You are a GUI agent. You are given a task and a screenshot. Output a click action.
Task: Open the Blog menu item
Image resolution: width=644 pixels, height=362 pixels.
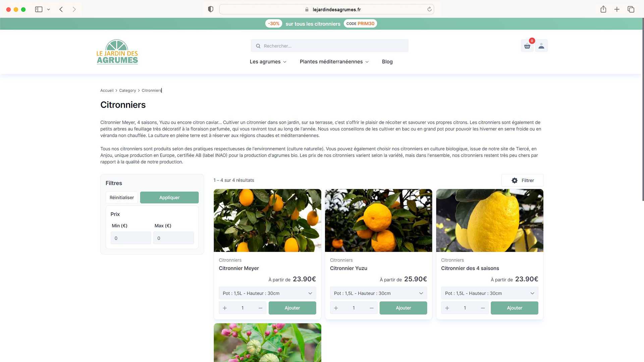point(387,62)
